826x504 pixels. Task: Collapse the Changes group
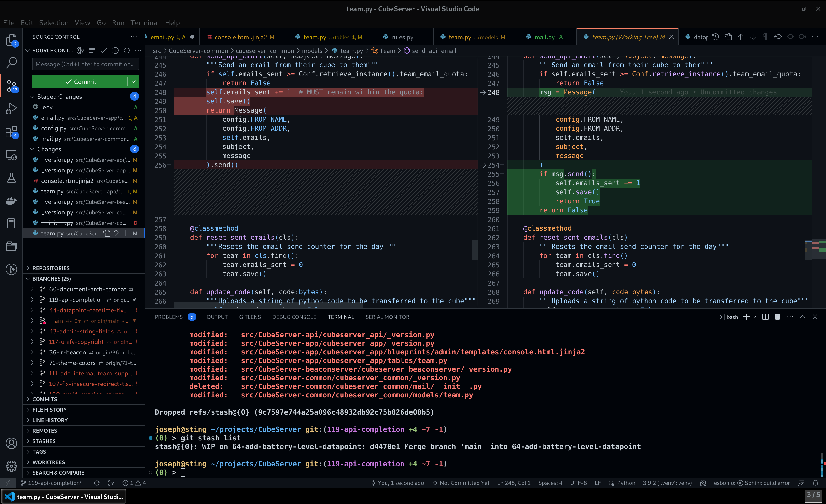32,149
